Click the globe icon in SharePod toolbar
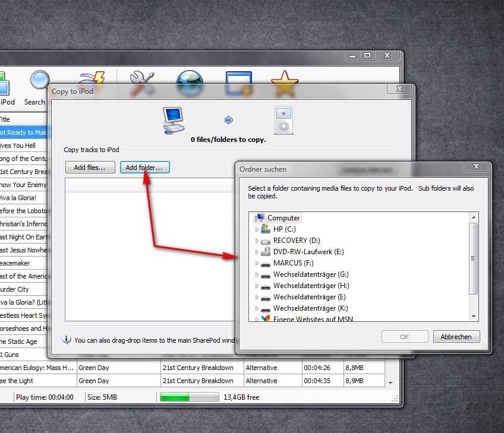Image resolution: width=504 pixels, height=433 pixels. (x=190, y=83)
